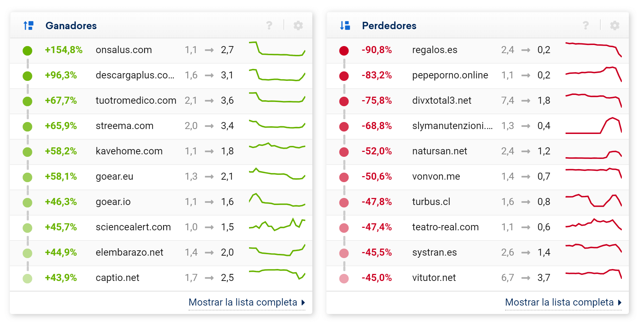Open the onsalus.com winner entry
The width and height of the screenshot is (644, 327).
124,50
